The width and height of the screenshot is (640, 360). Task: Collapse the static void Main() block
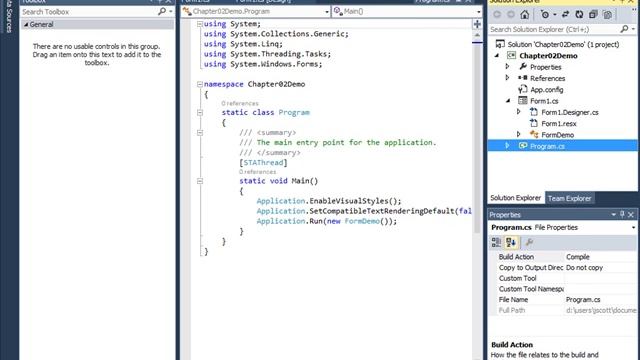pyautogui.click(x=200, y=181)
